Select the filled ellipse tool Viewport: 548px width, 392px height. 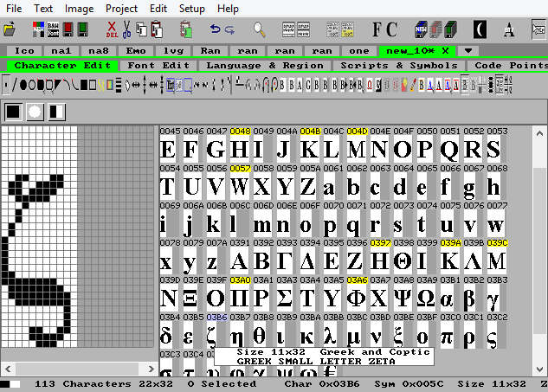click(23, 85)
